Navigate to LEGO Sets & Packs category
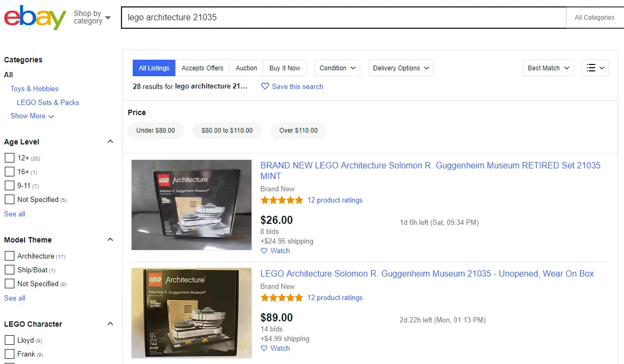The image size is (624, 364). (47, 102)
